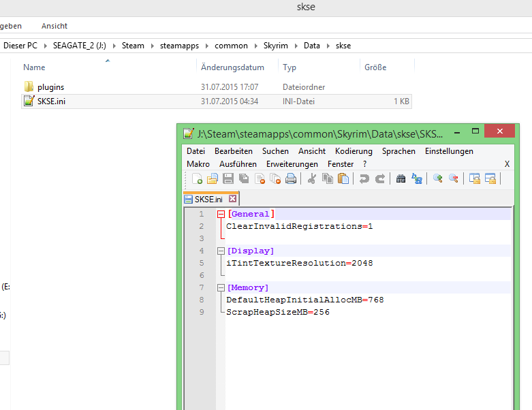The height and width of the screenshot is (410, 532).
Task: Click the Synchronize vertical scrolling icon
Action: click(474, 178)
